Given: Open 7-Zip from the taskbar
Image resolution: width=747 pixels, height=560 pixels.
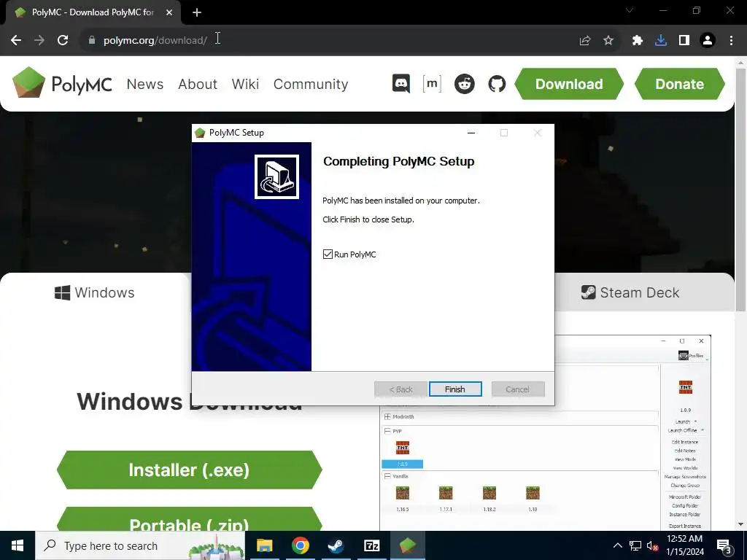Looking at the screenshot, I should (x=371, y=545).
